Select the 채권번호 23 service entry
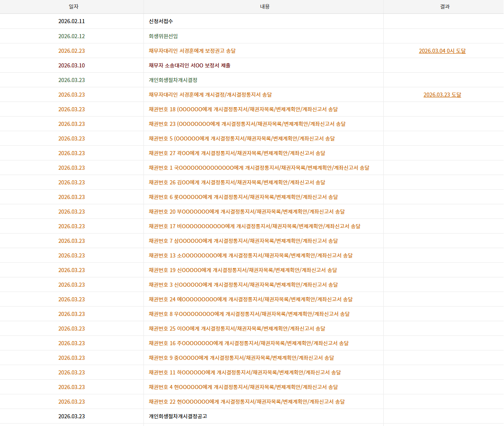Viewport: 504px width, 426px height. point(247,124)
